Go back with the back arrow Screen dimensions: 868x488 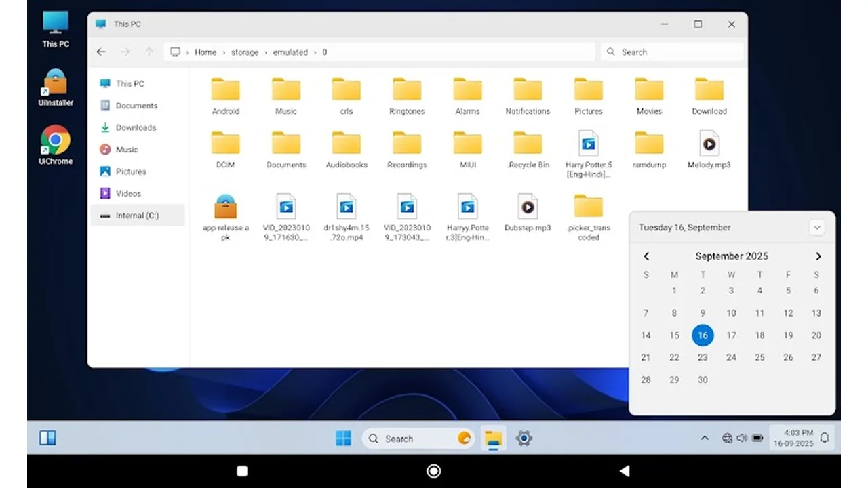pos(101,52)
